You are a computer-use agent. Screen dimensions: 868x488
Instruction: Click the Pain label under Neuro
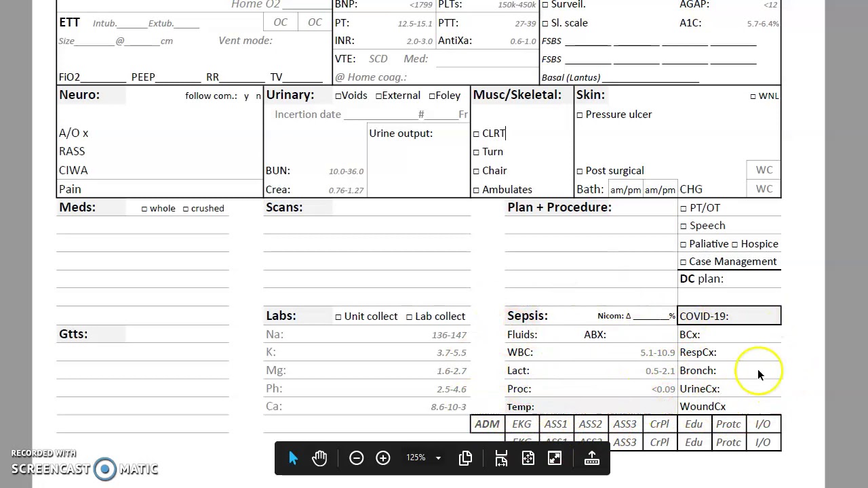(70, 190)
